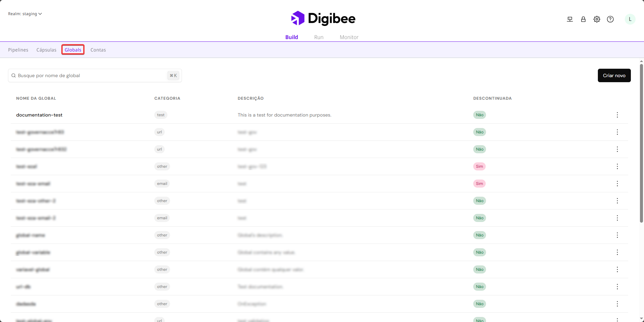Click the search magnifier icon
This screenshot has height=322, width=644.
point(14,75)
